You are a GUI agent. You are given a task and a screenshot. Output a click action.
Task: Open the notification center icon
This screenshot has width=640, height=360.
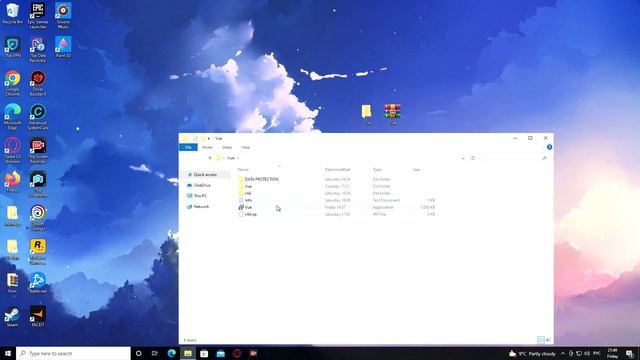pos(630,353)
